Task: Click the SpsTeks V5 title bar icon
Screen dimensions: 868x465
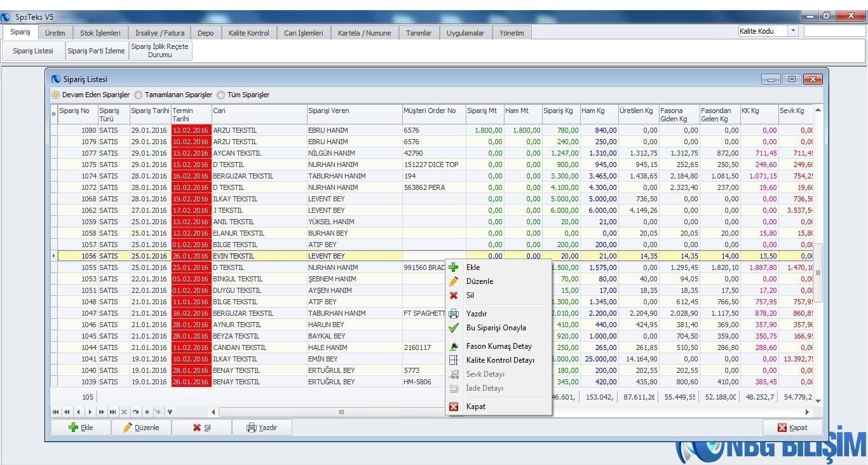Action: (x=6, y=17)
